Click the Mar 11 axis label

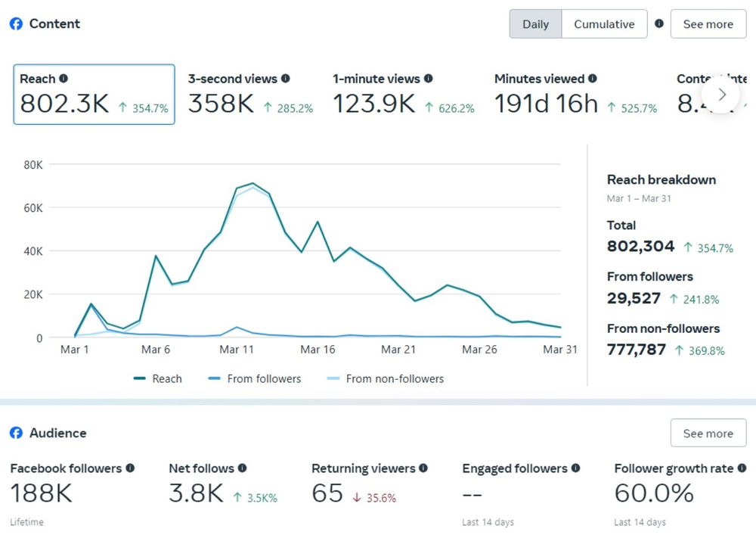tap(236, 350)
